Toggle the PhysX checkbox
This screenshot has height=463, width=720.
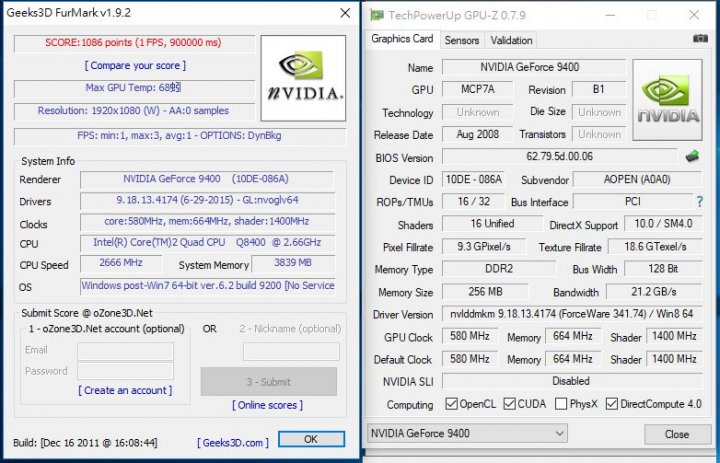[561, 404]
